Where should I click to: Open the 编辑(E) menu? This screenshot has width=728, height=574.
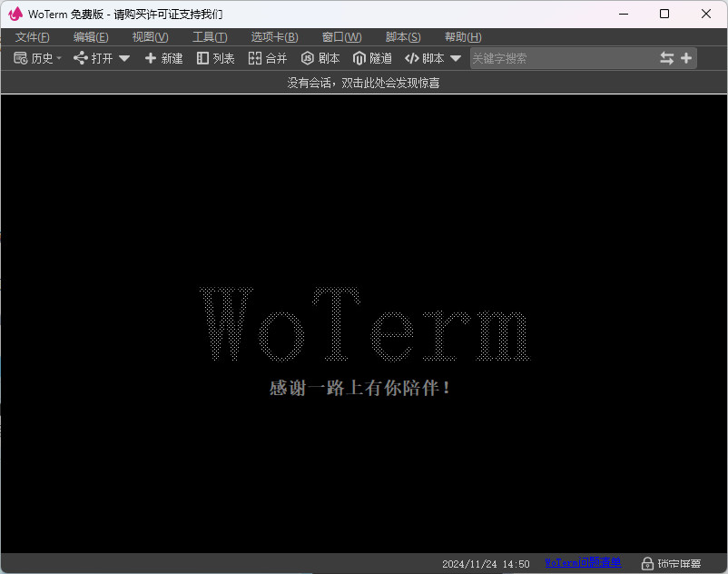(x=91, y=36)
